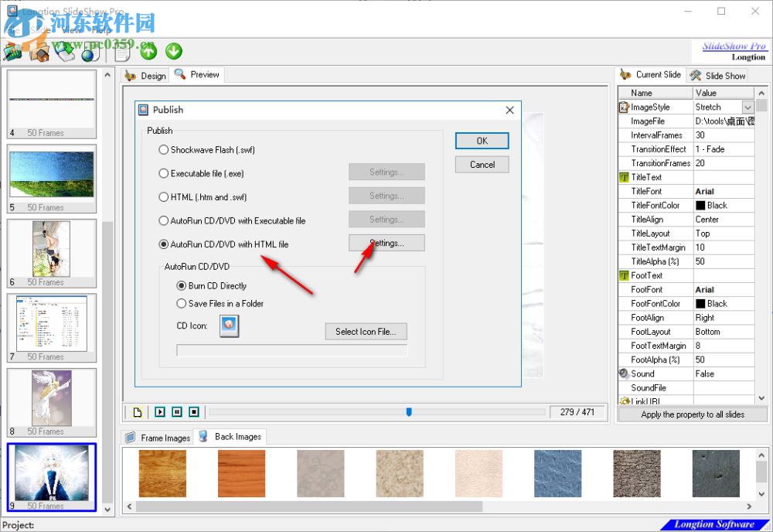
Task: Click the Select Icon File button
Action: pos(366,331)
